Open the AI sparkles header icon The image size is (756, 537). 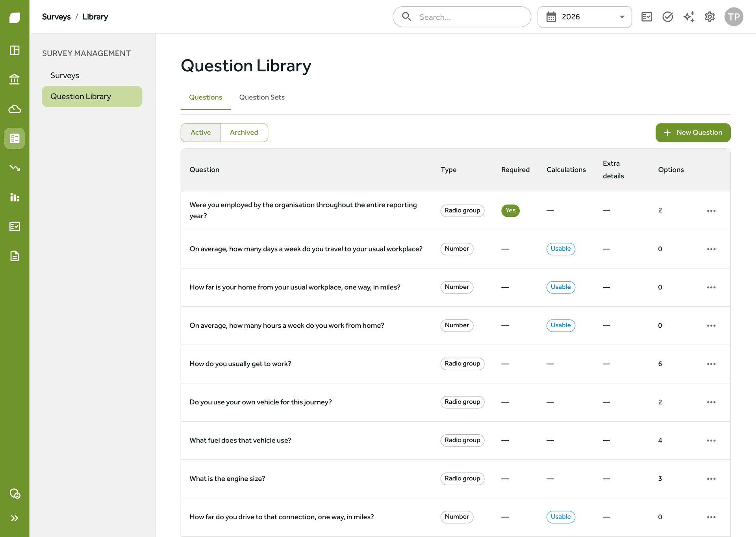click(x=689, y=17)
